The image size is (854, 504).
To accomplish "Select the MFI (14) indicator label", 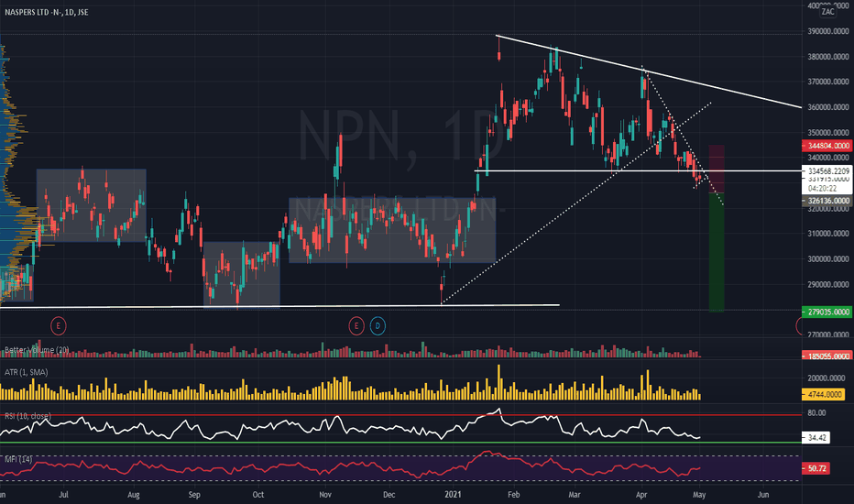I will click(18, 459).
